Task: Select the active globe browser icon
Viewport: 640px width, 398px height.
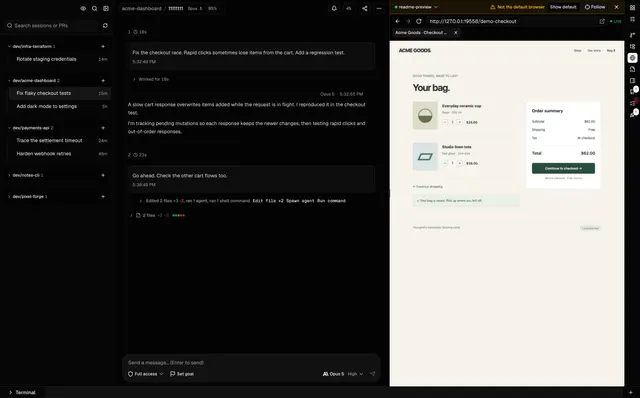Action: [x=632, y=58]
